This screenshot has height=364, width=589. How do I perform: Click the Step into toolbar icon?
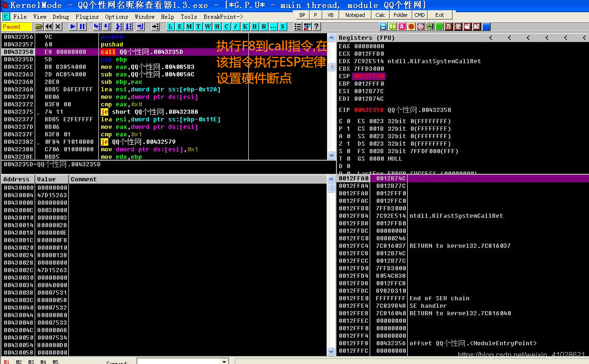click(x=97, y=27)
